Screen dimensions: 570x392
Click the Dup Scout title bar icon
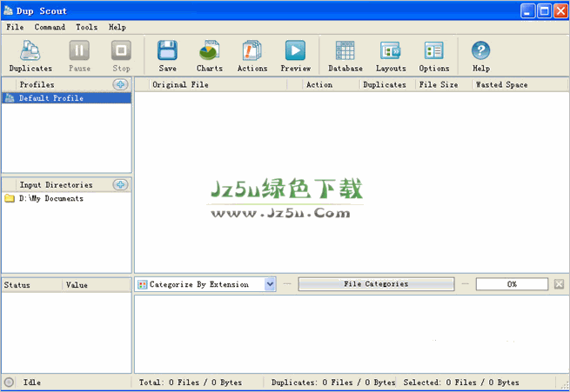(8, 10)
